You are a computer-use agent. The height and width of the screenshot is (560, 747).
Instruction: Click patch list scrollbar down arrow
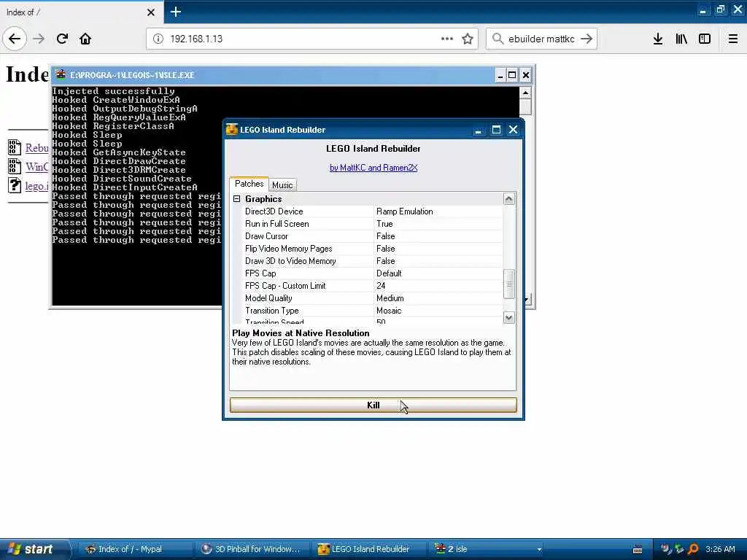coord(508,318)
